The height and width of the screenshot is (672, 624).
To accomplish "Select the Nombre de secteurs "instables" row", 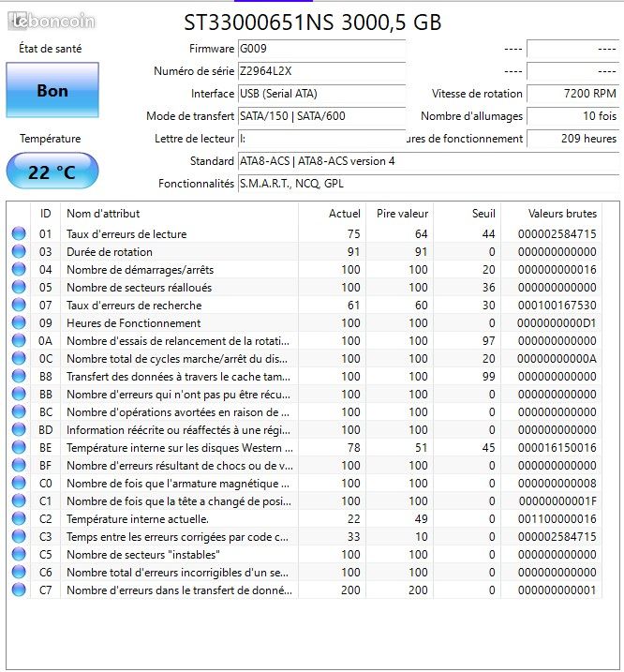I will coord(305,554).
